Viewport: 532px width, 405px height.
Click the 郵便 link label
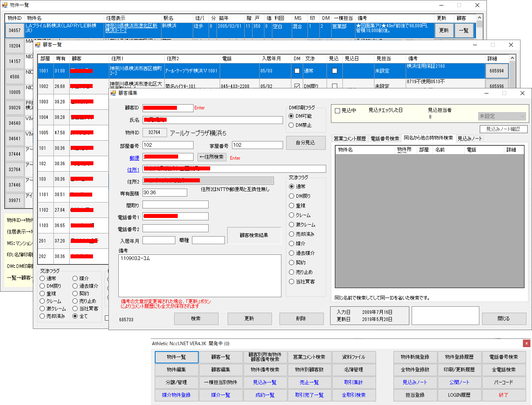134,158
